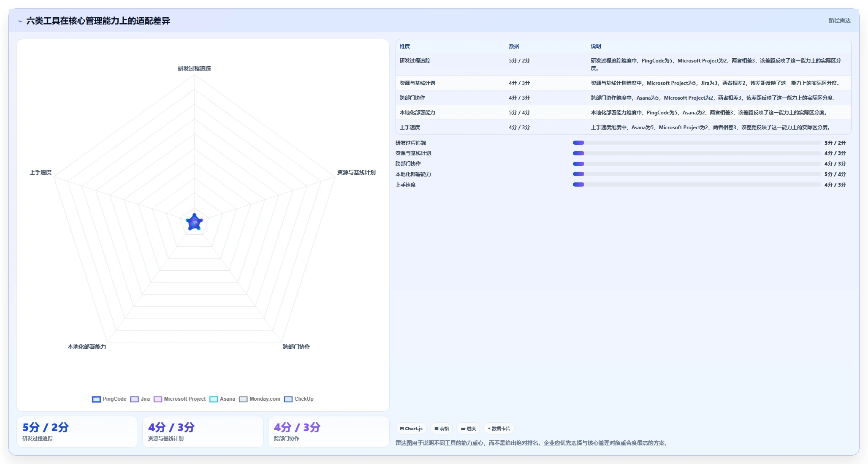868x464 pixels.
Task: Click radar axis label 本地化部署能力
Action: [x=87, y=347]
